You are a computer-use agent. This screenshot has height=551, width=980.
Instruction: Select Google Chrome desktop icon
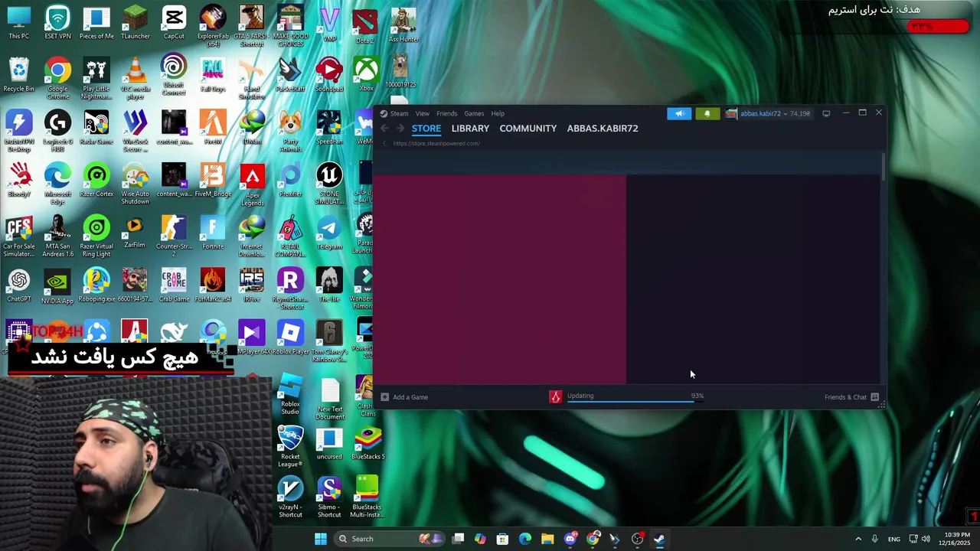coord(57,79)
